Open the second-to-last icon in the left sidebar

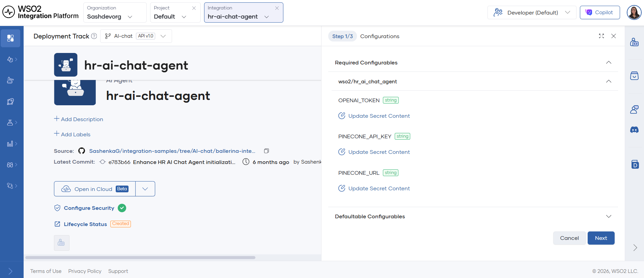[x=10, y=186]
